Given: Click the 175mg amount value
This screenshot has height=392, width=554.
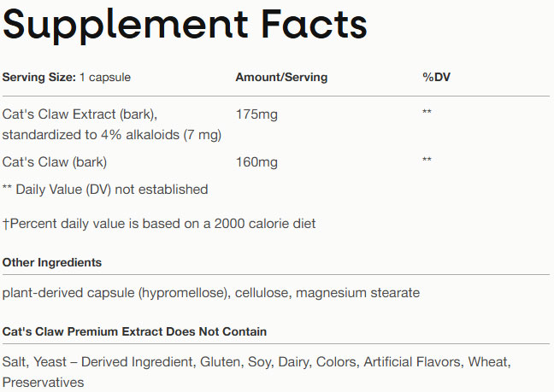Looking at the screenshot, I should [256, 114].
